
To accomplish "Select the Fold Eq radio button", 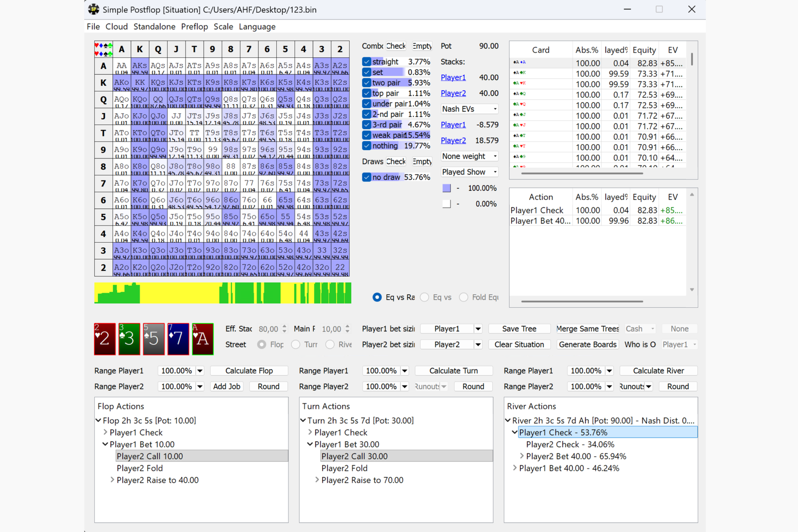I will (464, 297).
